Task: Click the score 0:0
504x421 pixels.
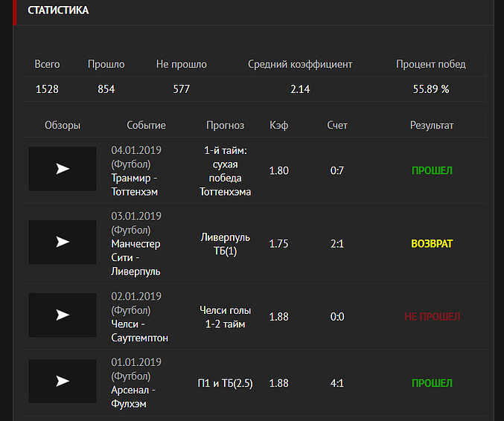Action: (337, 317)
